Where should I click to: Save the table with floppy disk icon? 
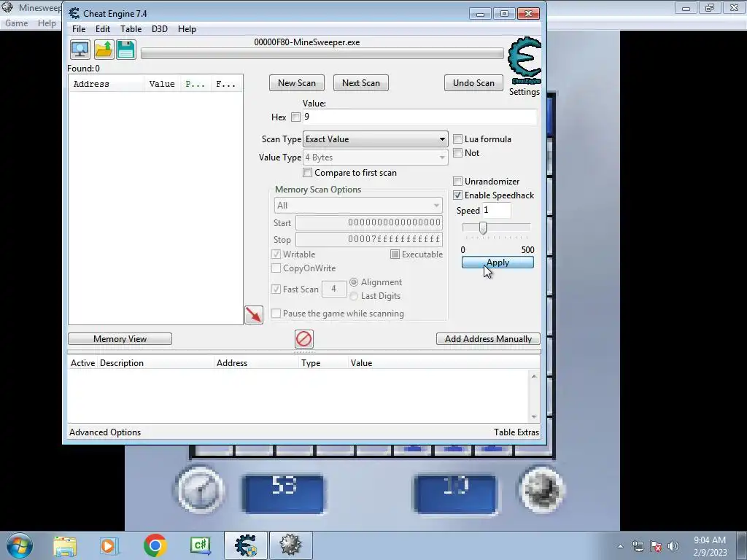[x=126, y=50]
